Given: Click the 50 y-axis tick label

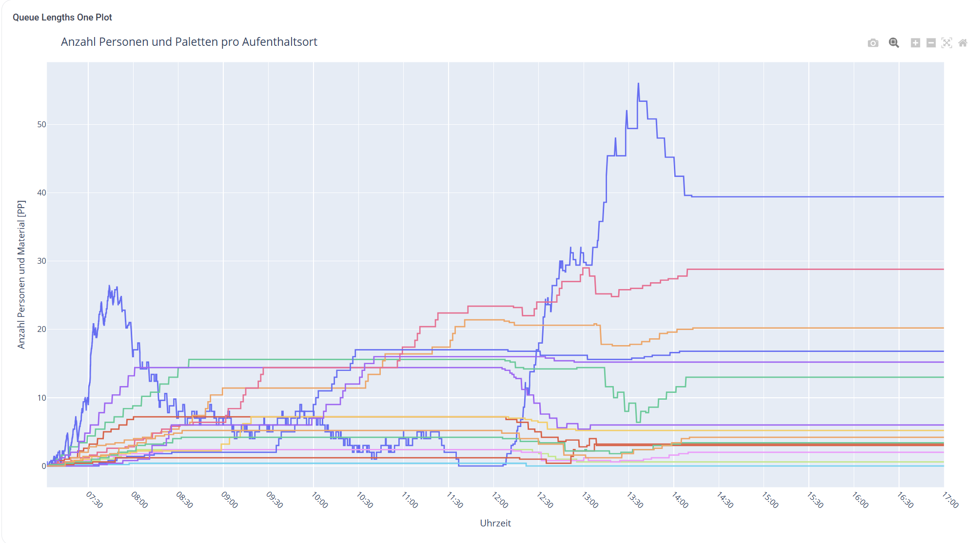Looking at the screenshot, I should point(41,125).
